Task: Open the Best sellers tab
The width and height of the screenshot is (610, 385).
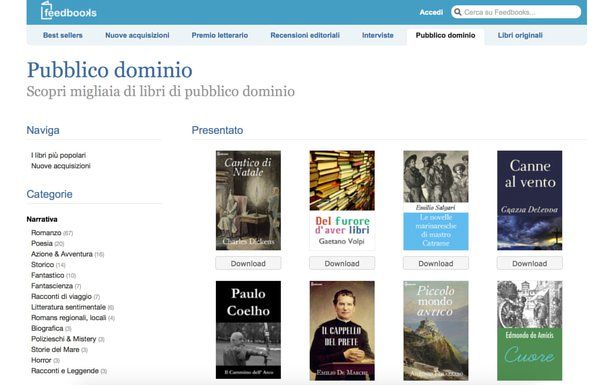Action: coord(63,35)
